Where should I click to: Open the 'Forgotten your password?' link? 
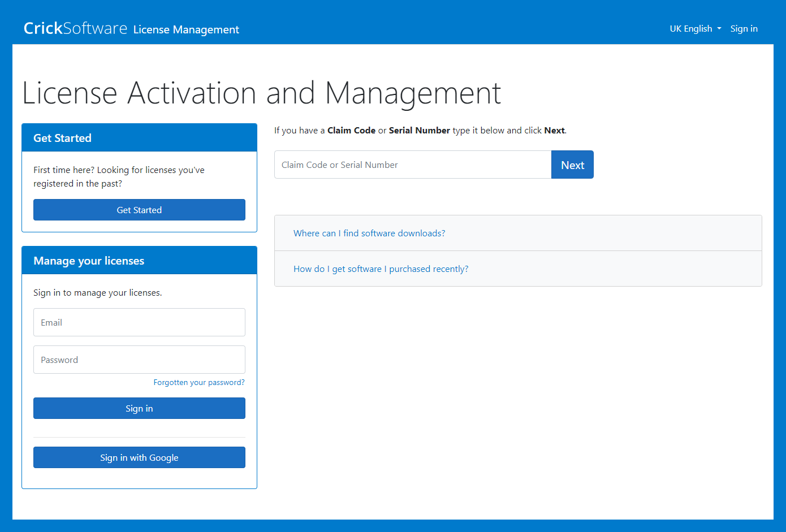pos(199,383)
